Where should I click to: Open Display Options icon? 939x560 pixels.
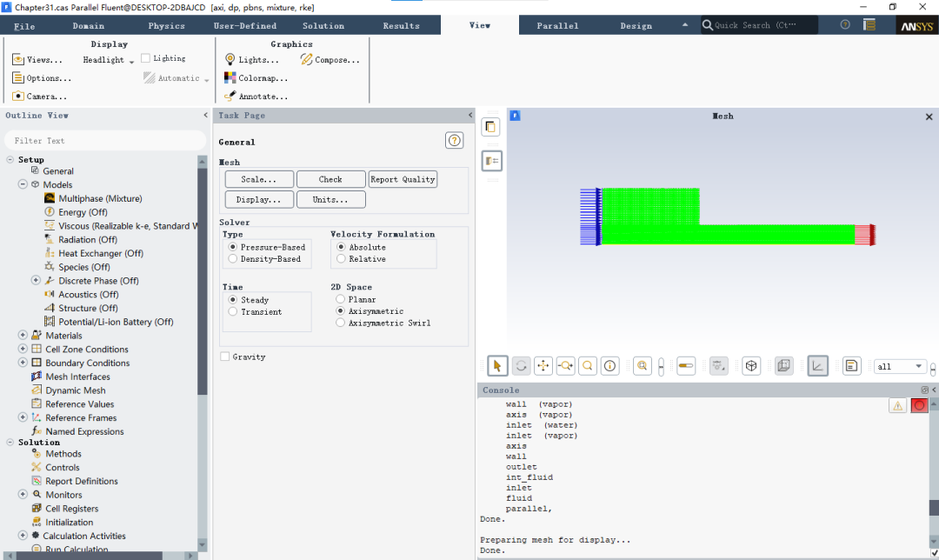[18, 78]
